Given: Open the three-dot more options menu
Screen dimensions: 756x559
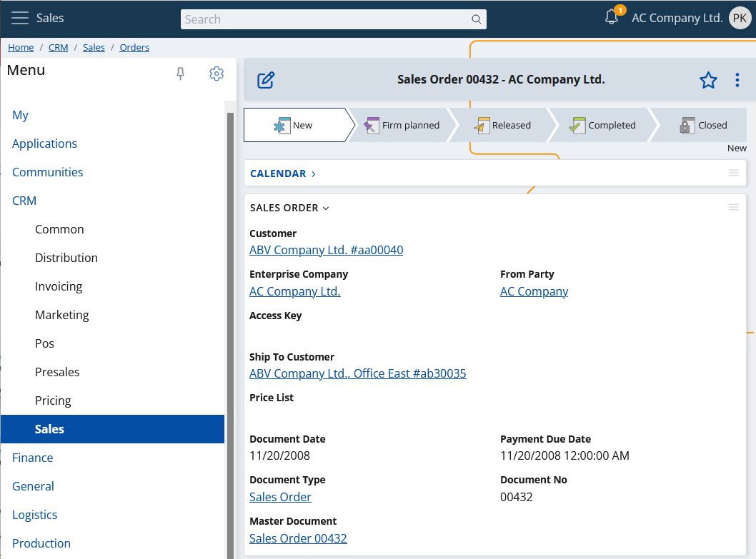Looking at the screenshot, I should point(737,80).
